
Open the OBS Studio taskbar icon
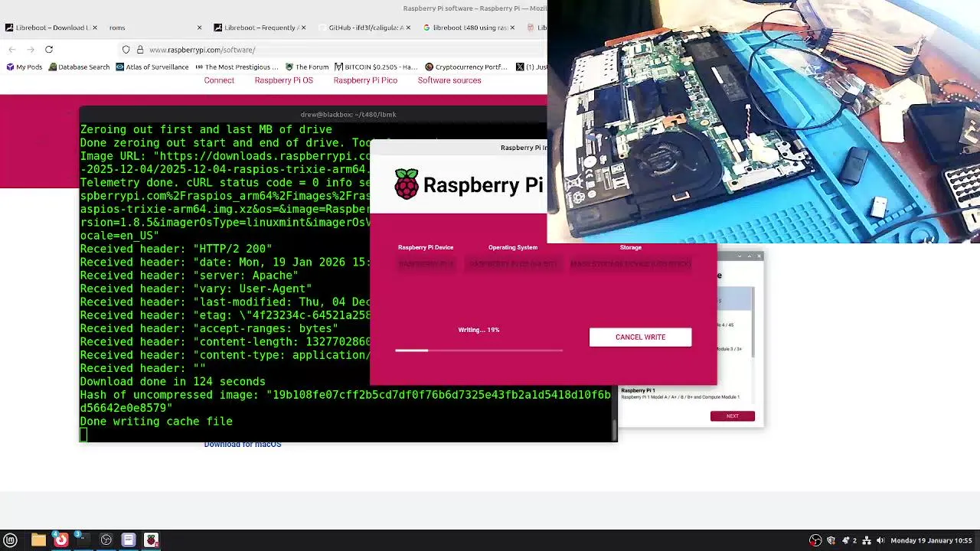106,540
